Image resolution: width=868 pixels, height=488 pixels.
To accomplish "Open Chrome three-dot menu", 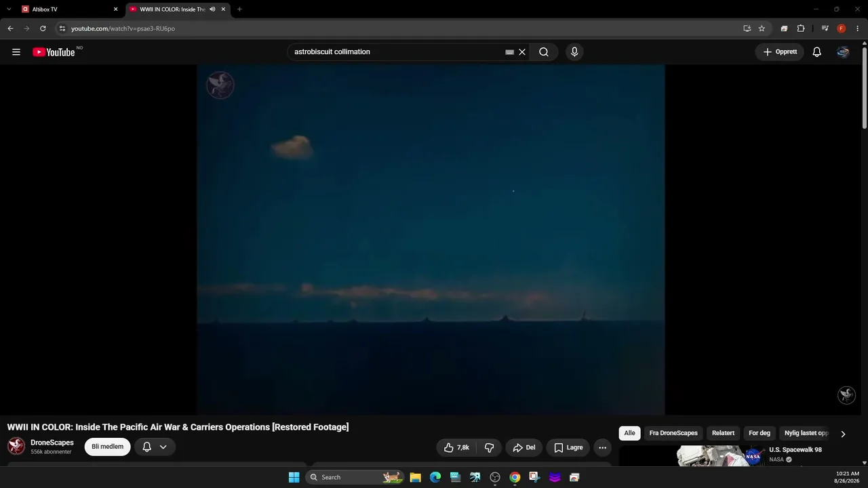I will click(858, 28).
